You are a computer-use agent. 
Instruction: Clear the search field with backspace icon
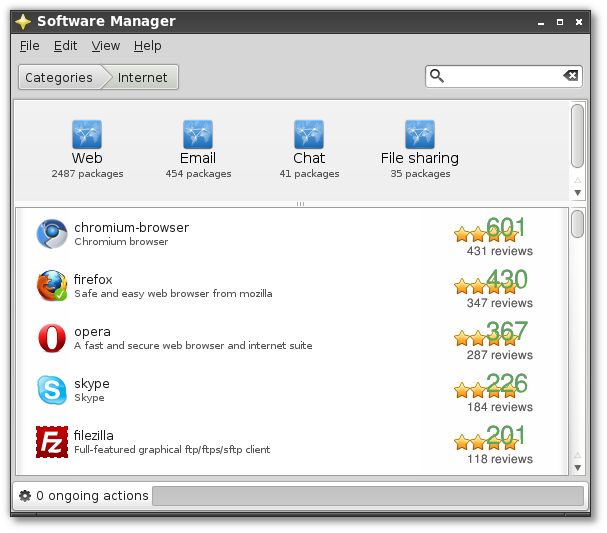click(571, 75)
